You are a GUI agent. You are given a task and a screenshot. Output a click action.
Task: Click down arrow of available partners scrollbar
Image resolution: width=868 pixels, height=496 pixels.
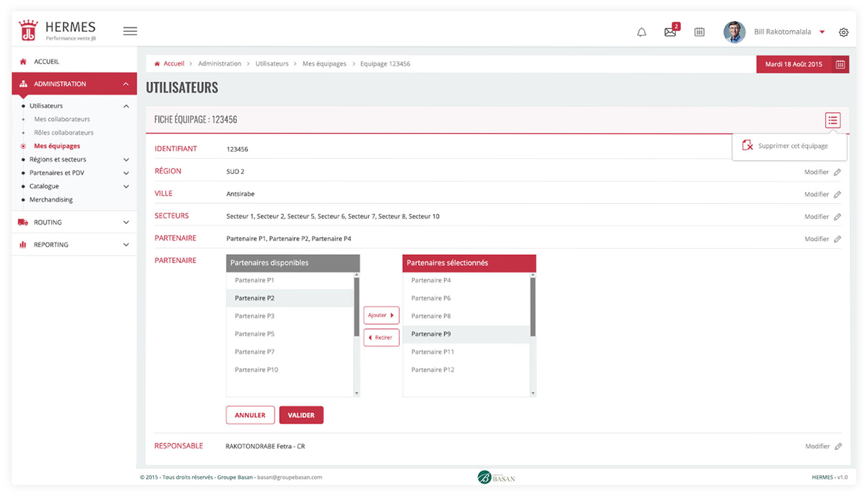(x=357, y=393)
